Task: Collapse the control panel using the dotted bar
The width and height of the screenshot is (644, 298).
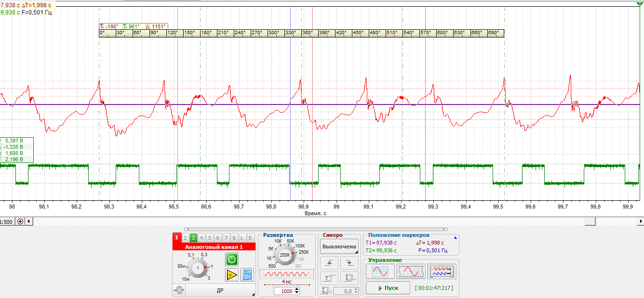Action: [316, 229]
